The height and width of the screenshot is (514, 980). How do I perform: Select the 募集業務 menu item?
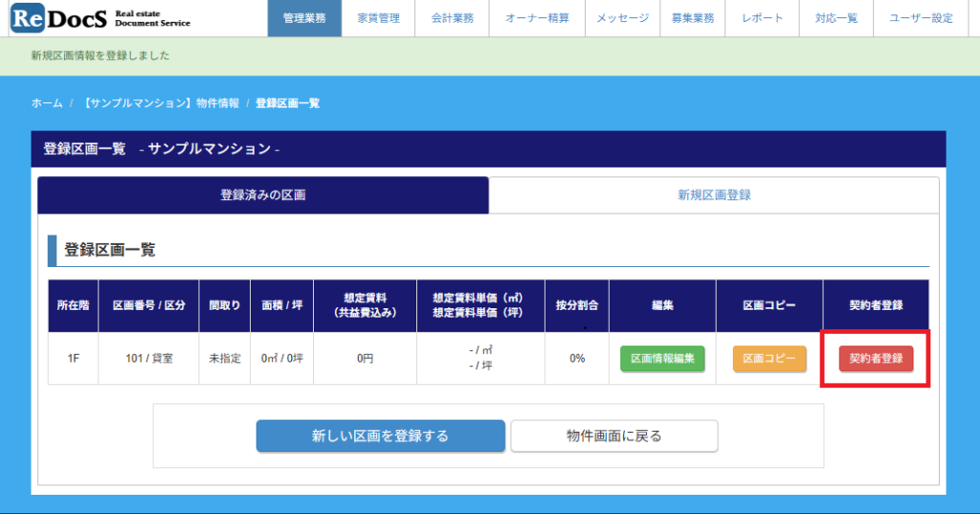click(692, 18)
